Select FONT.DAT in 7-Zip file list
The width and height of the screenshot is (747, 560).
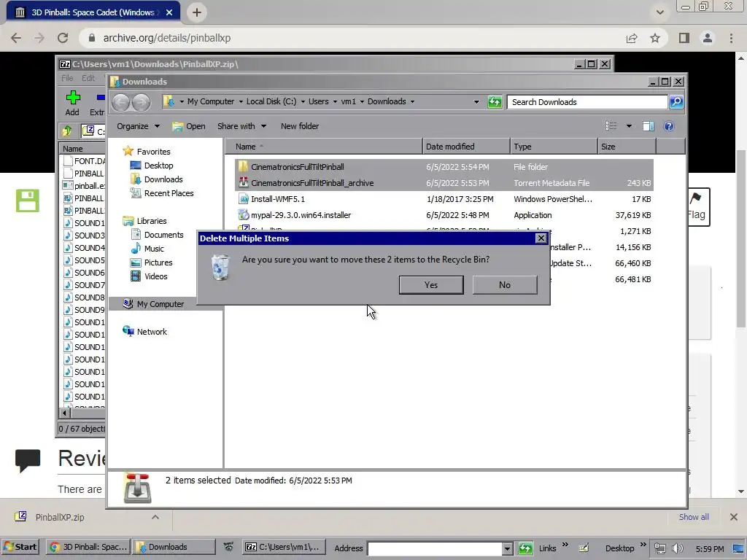pyautogui.click(x=85, y=161)
